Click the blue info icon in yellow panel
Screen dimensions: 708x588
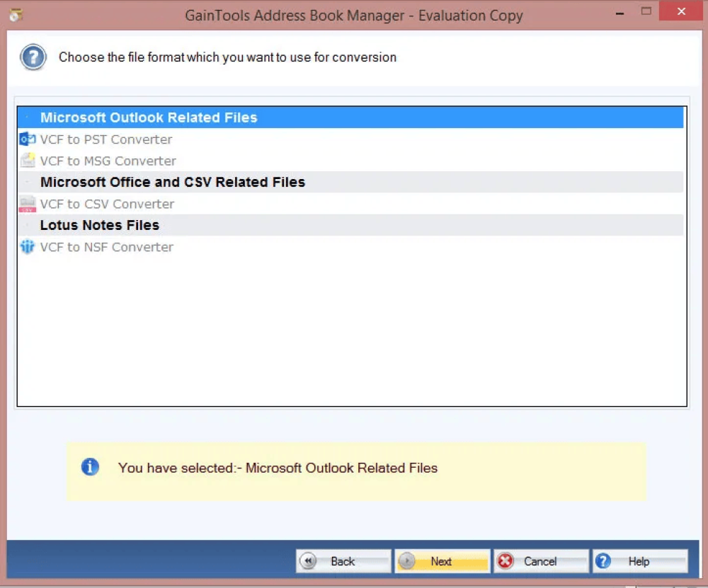click(x=90, y=467)
